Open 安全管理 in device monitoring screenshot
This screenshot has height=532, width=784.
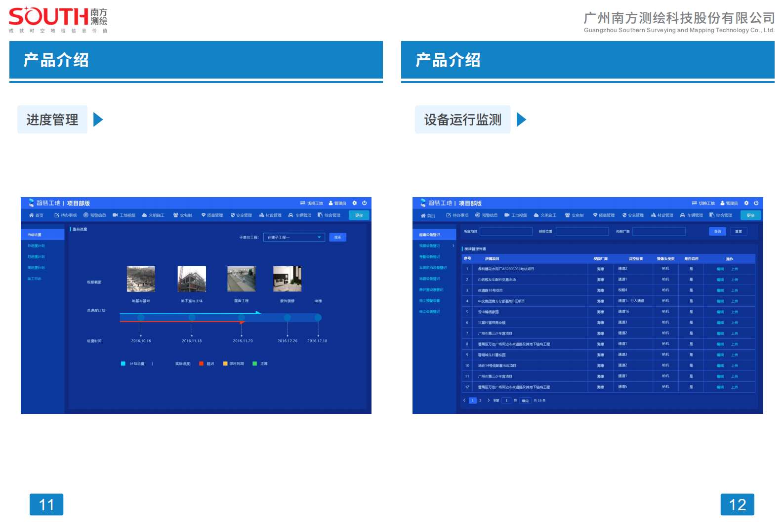[633, 215]
